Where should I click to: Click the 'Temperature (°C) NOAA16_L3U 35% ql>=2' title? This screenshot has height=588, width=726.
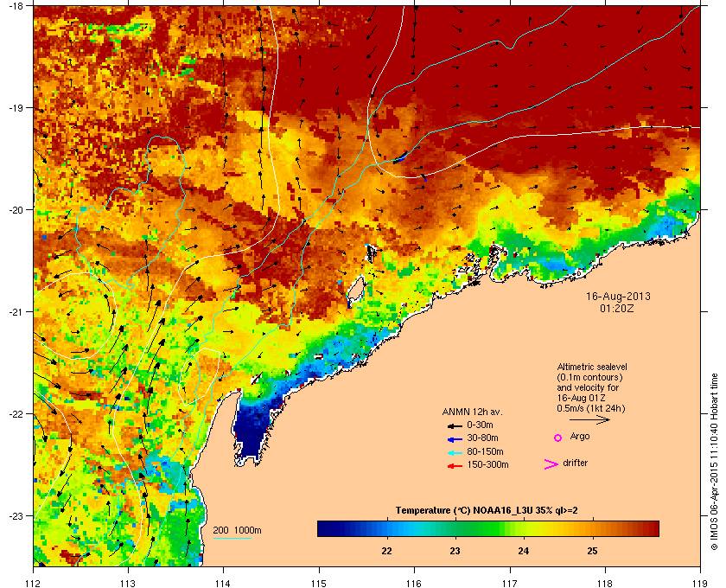(x=487, y=511)
